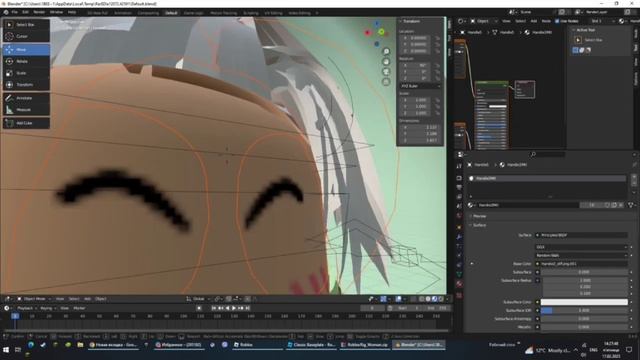Toggle snapping magnet in viewport header
This screenshot has width=640, height=360.
(229, 299)
